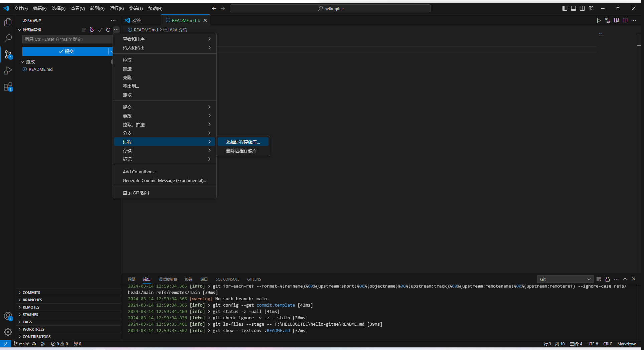Click the go forward arrow in title bar

[x=223, y=8]
